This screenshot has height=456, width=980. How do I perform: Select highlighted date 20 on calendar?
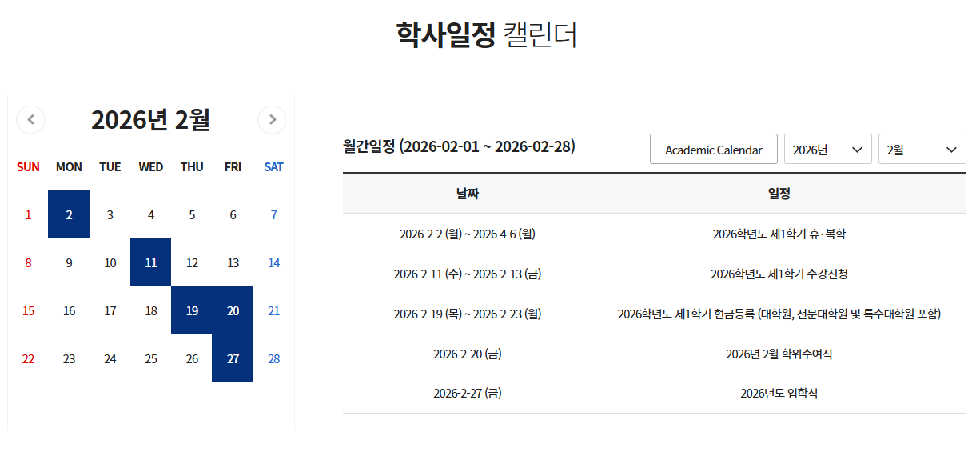[x=233, y=310]
